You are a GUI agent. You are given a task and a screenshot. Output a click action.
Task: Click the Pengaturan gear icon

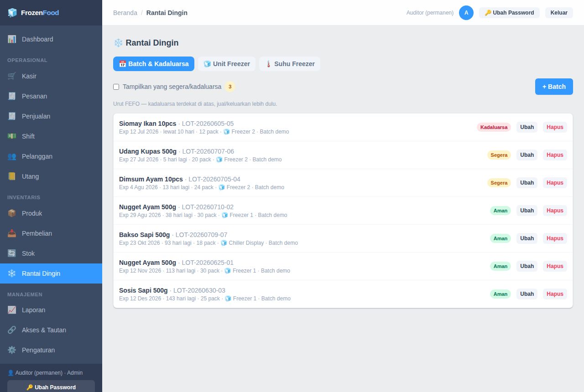[x=12, y=350]
